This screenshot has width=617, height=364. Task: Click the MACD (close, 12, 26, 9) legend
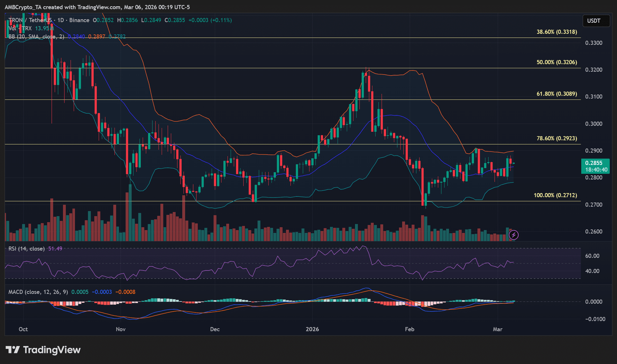[x=38, y=292]
